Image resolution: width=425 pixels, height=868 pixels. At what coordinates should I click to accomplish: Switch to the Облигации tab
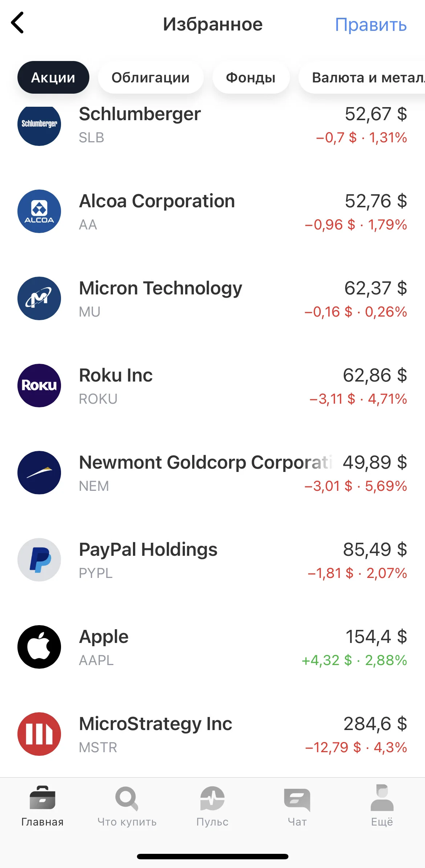(x=150, y=77)
